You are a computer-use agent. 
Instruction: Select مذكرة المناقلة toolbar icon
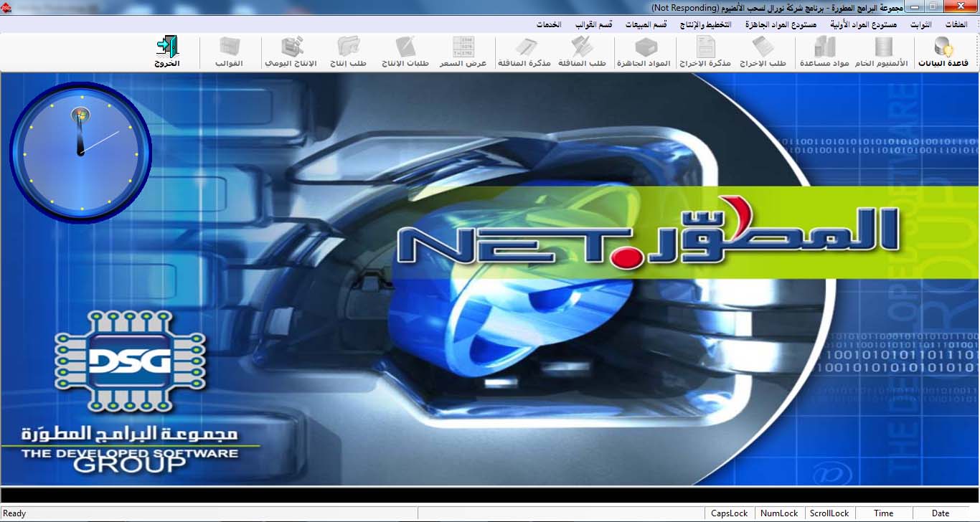(x=524, y=52)
